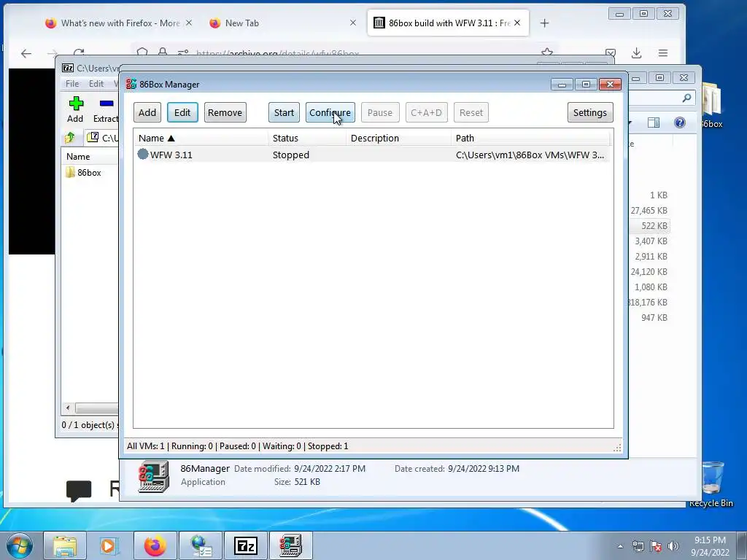Viewport: 747px width, 560px height.
Task: Open Firefox downloads panel
Action: [x=636, y=52]
